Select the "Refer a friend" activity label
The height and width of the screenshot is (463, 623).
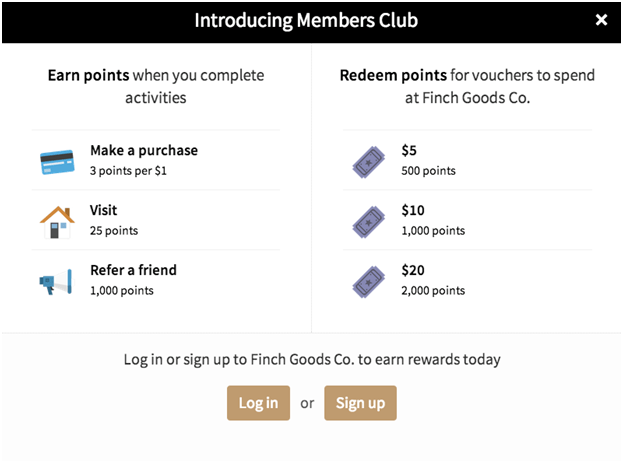coord(133,270)
